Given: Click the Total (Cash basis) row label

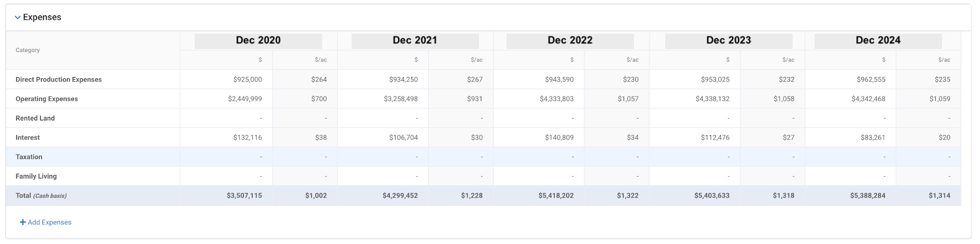Looking at the screenshot, I should [x=41, y=196].
